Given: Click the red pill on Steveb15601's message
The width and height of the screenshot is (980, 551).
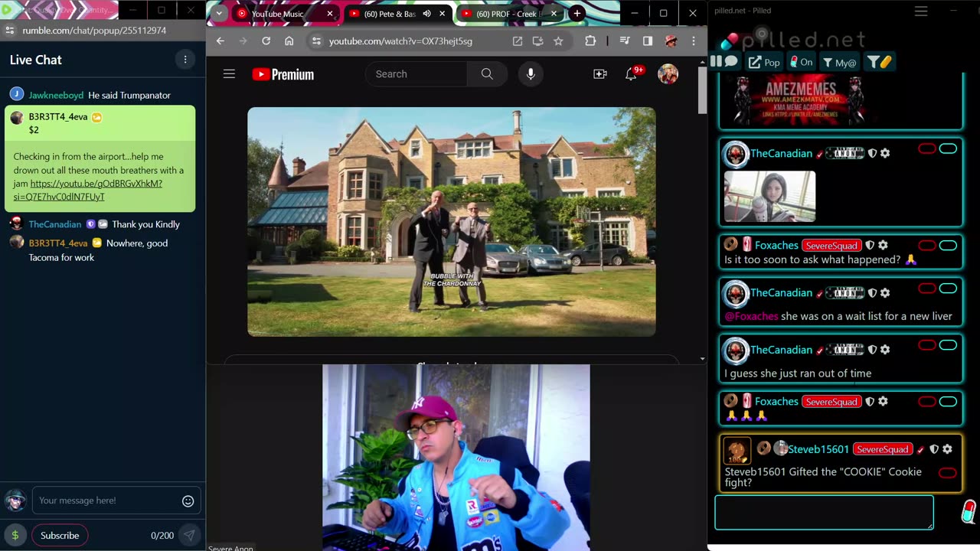Looking at the screenshot, I should click(947, 473).
